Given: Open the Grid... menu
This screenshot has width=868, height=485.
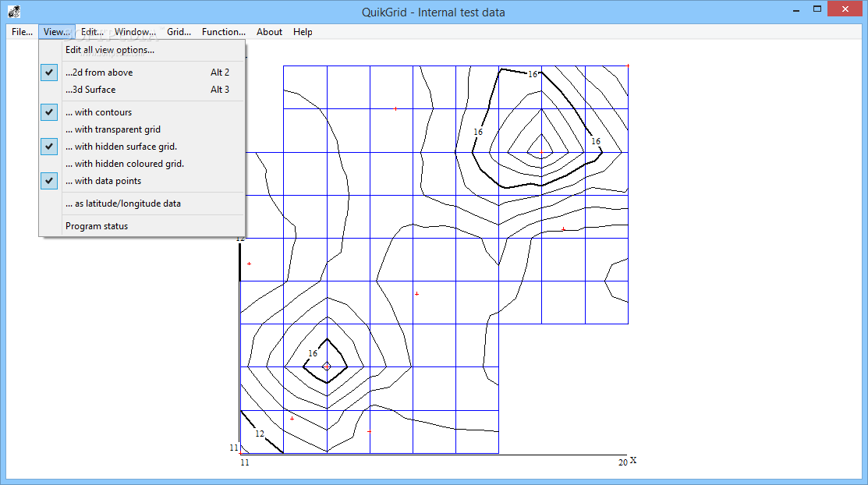Looking at the screenshot, I should pos(179,32).
